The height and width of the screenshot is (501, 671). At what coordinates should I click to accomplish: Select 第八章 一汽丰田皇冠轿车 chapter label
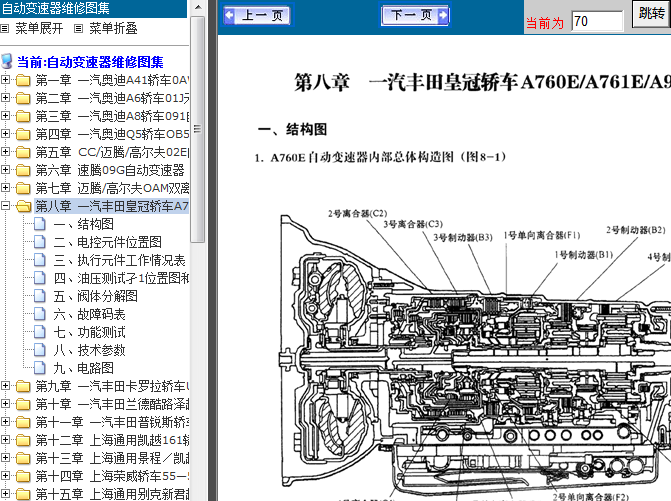point(112,206)
